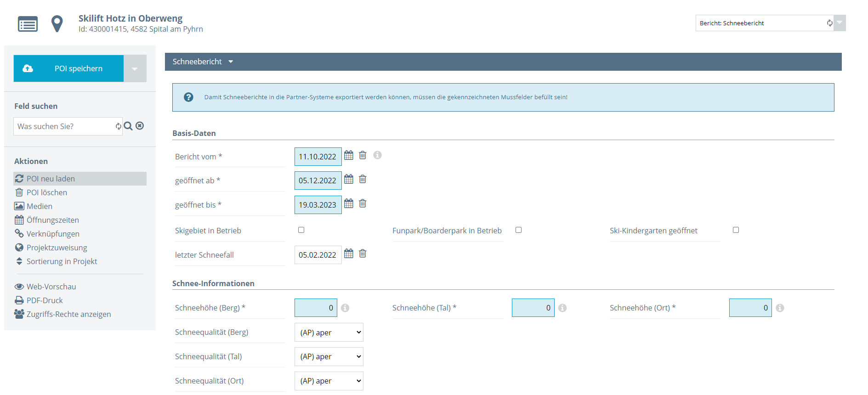Viewport: 868px width, 395px height.
Task: Click the refresh icon in Bericht selector
Action: 829,23
